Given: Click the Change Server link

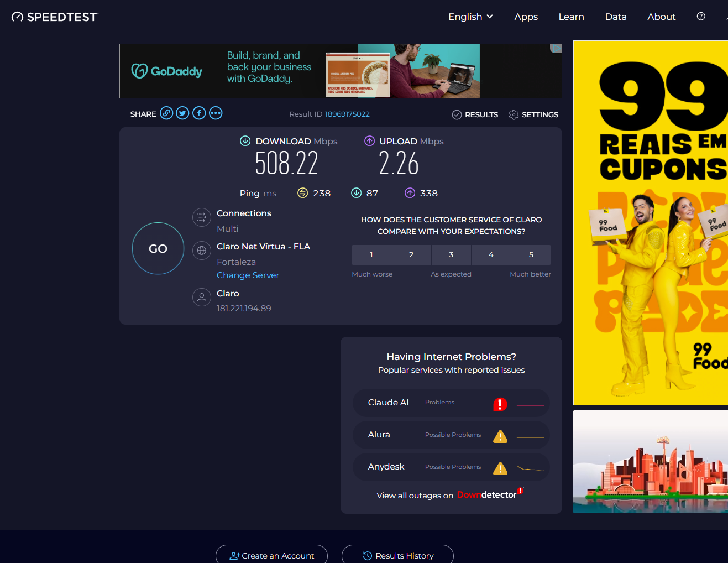Looking at the screenshot, I should point(248,275).
